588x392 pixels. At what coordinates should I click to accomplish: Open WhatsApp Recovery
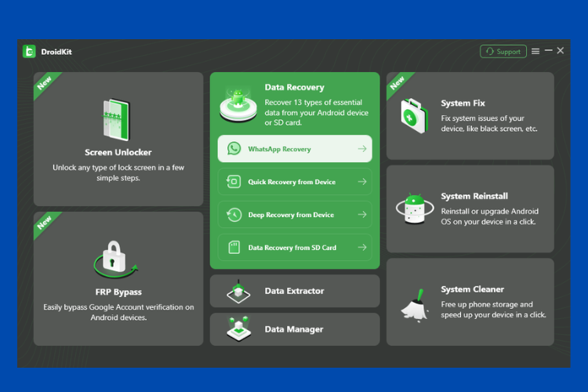(295, 148)
